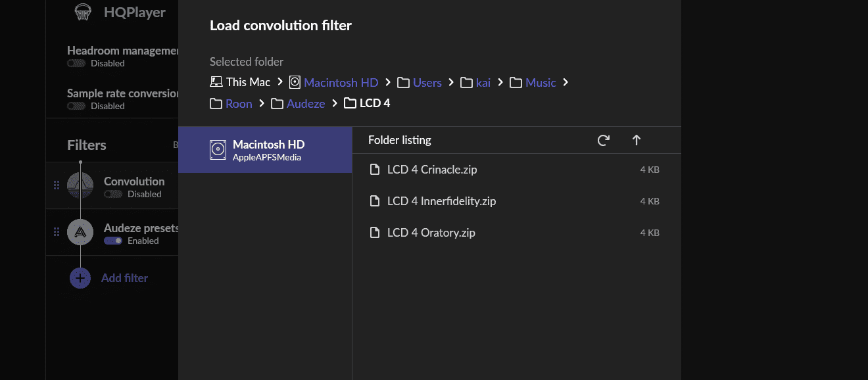
Task: Enable the Convolution filter switch
Action: (x=113, y=195)
